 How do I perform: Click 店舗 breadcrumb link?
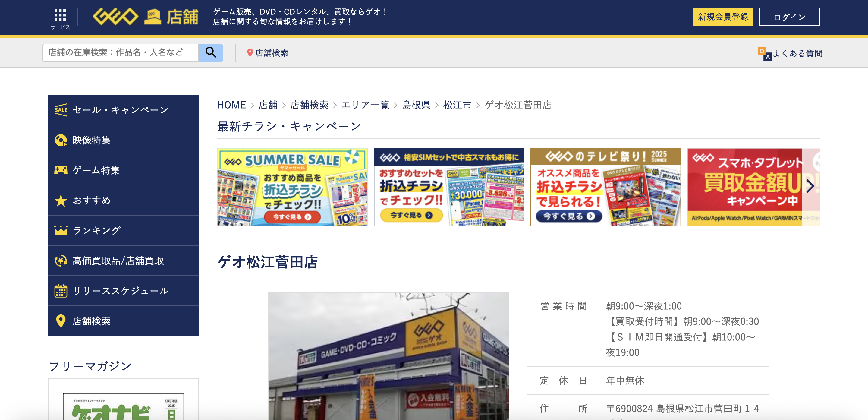click(x=268, y=105)
